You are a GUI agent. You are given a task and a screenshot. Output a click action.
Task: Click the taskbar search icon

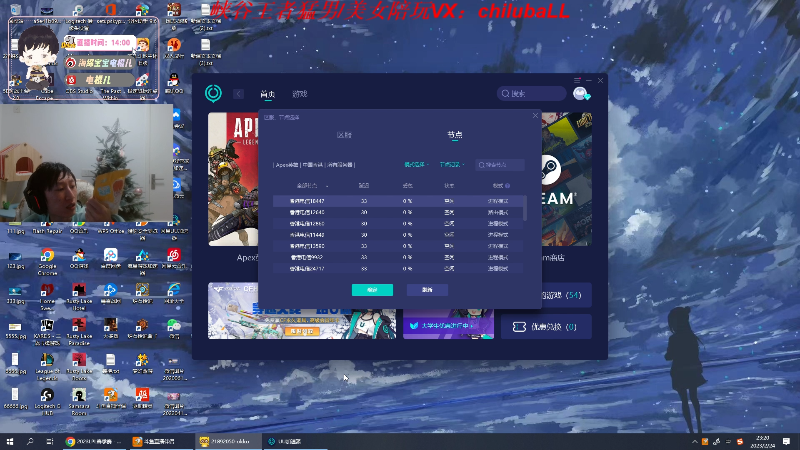30,441
